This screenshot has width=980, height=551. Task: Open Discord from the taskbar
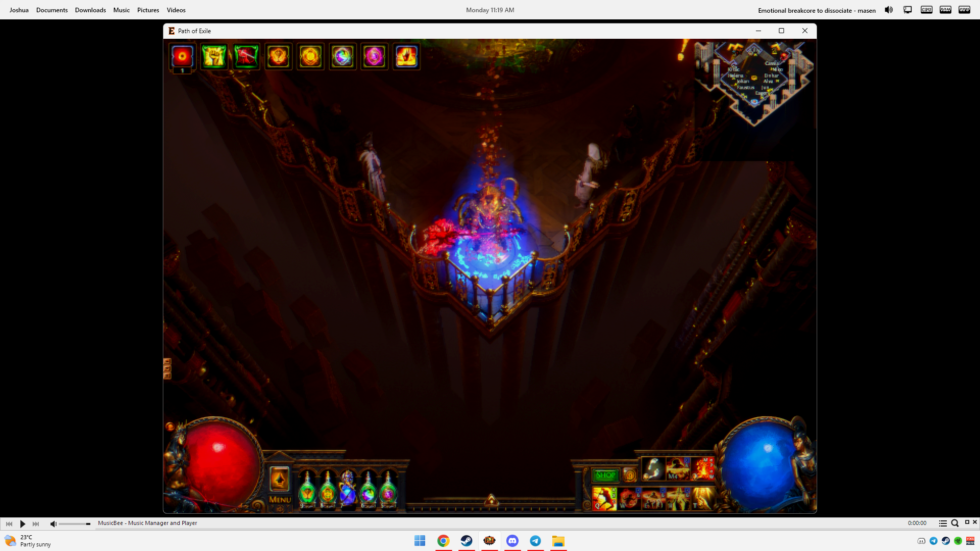click(x=512, y=541)
